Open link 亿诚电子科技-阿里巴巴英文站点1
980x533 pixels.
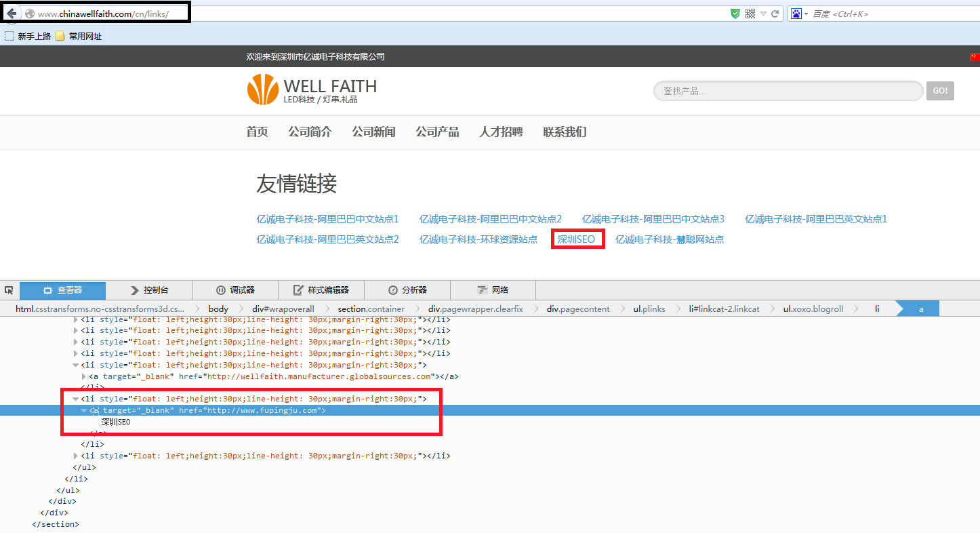click(x=816, y=219)
